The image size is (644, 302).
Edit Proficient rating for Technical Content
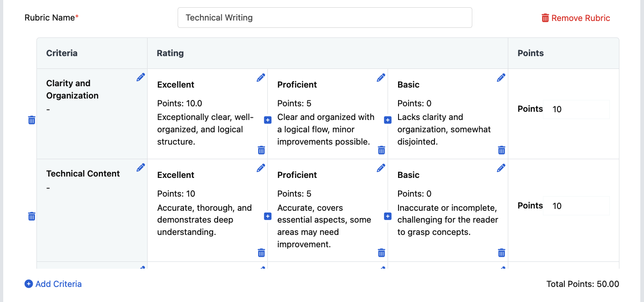381,168
